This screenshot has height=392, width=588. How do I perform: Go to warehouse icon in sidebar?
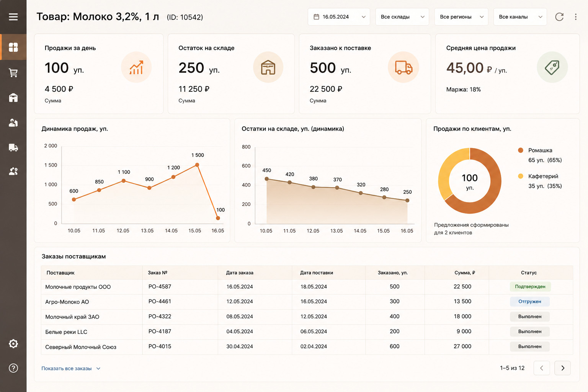pos(13,98)
